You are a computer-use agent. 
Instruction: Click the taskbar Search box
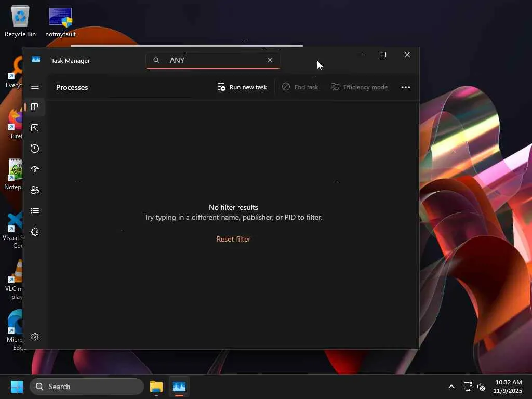[87, 387]
